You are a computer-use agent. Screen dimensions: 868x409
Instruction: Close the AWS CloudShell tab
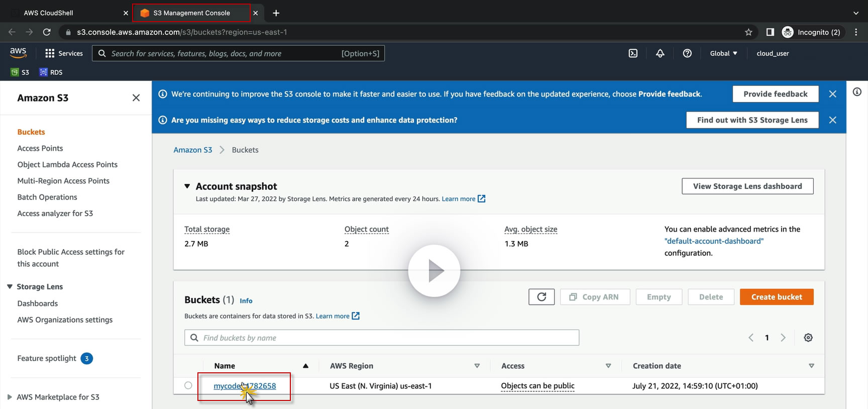[126, 13]
